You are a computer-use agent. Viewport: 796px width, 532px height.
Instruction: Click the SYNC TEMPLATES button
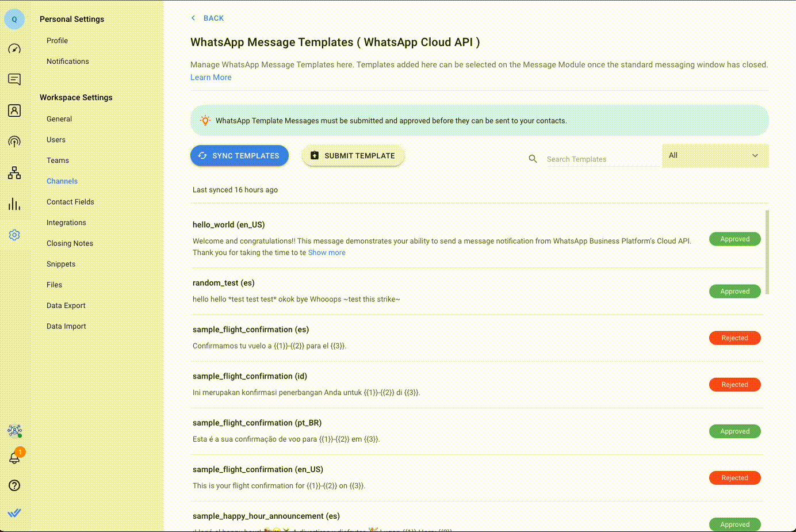click(x=239, y=155)
